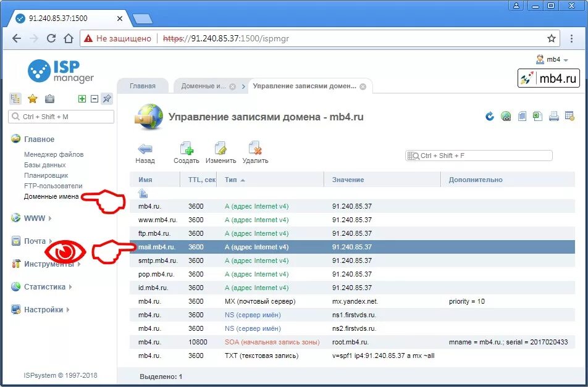
Task: Open Планировщик in sidebar
Action: 46,175
